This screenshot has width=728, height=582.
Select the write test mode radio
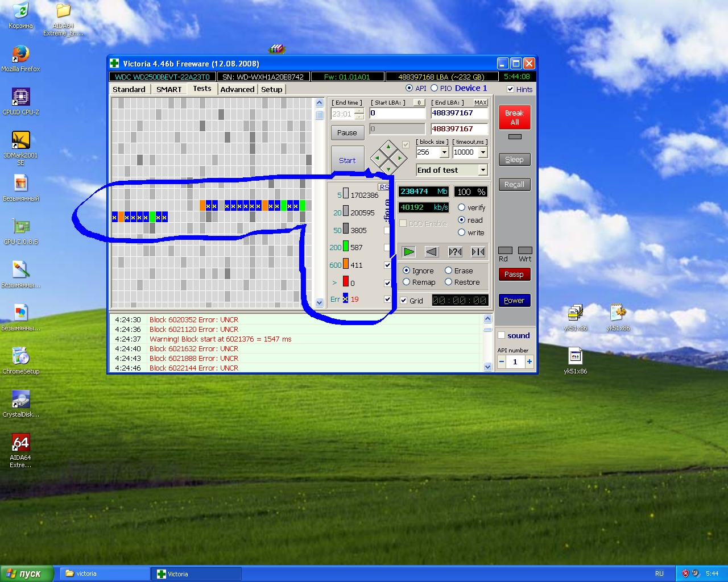coord(461,232)
